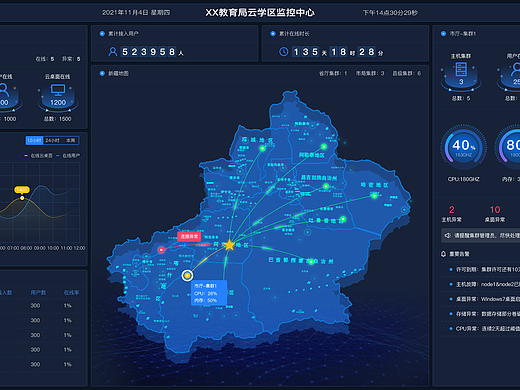The width and height of the screenshot is (520, 390).
Task: Open the 桌面异常 Windows7 alert
Action: point(484,299)
